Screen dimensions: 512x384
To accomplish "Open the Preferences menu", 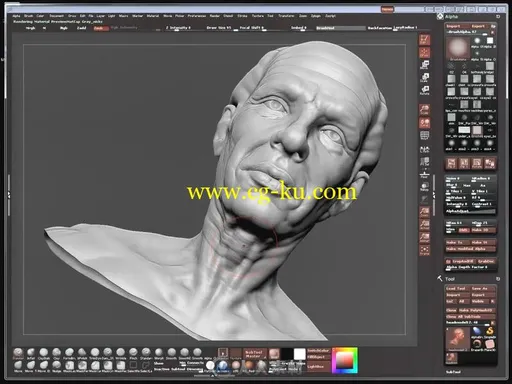I will coord(197,16).
